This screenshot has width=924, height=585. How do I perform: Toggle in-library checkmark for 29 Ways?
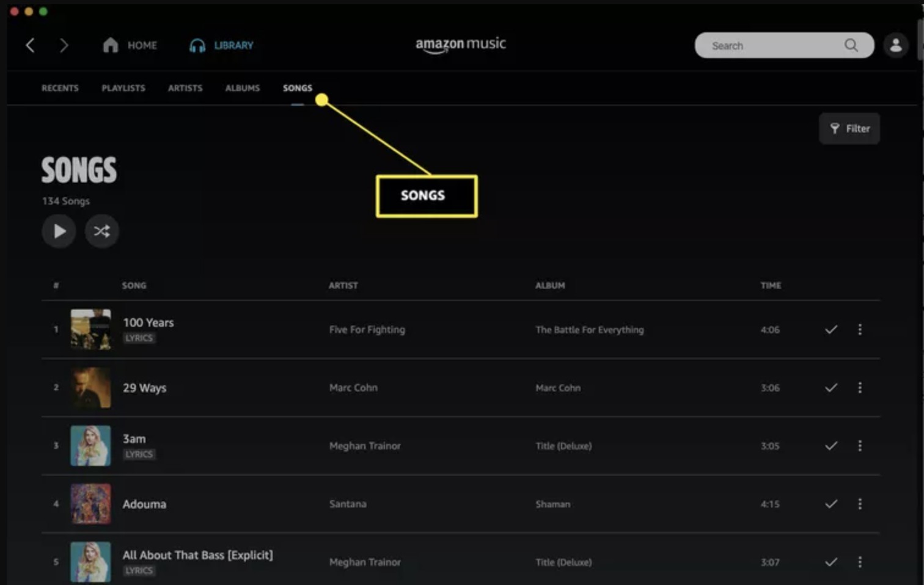tap(831, 387)
